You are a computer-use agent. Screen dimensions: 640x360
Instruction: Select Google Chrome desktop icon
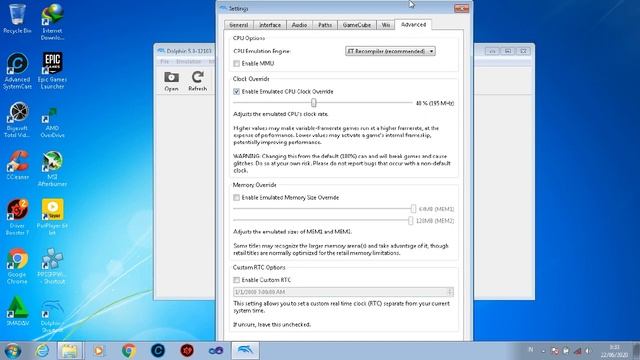point(17,266)
